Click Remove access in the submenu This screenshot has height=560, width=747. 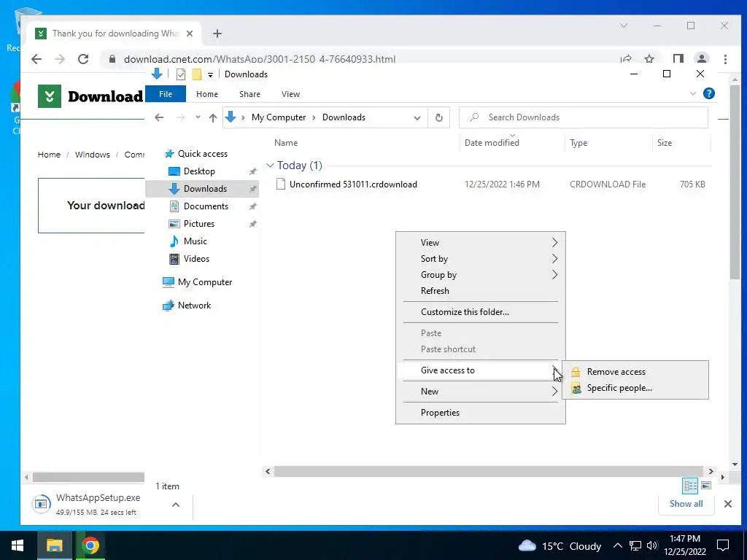[635, 372]
